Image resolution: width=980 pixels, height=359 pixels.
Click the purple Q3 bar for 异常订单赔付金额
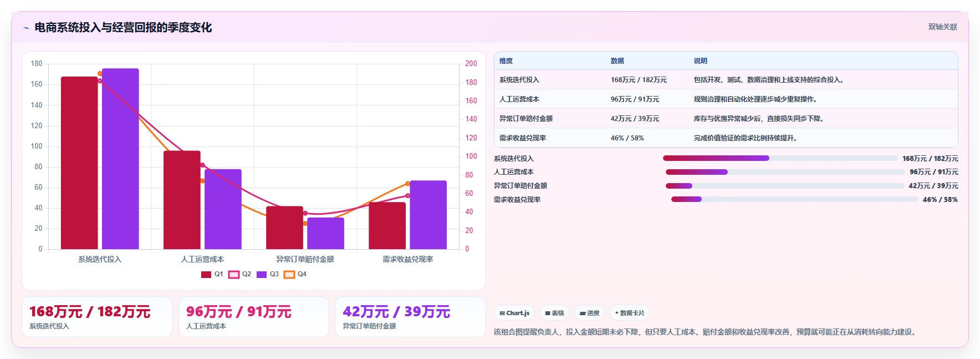point(325,234)
